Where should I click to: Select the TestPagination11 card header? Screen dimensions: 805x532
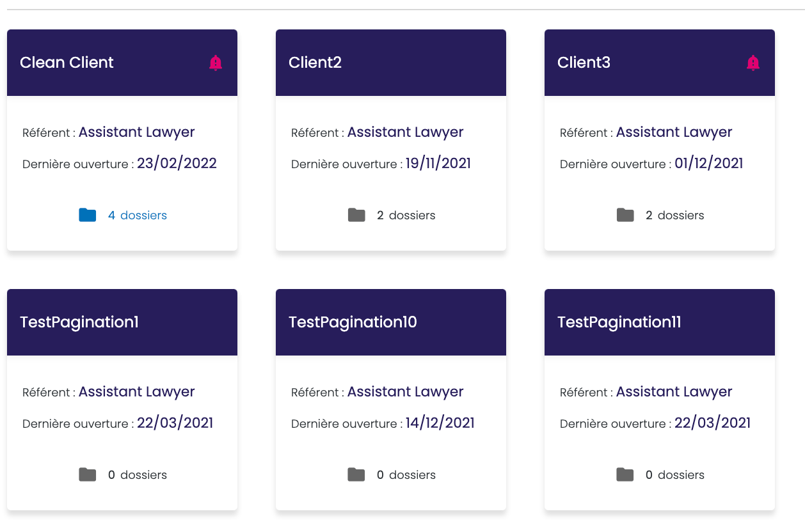point(619,322)
